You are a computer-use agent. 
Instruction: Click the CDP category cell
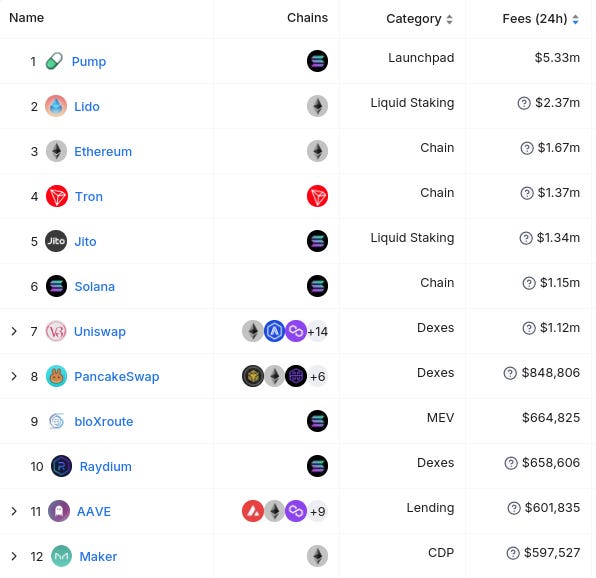pyautogui.click(x=441, y=553)
